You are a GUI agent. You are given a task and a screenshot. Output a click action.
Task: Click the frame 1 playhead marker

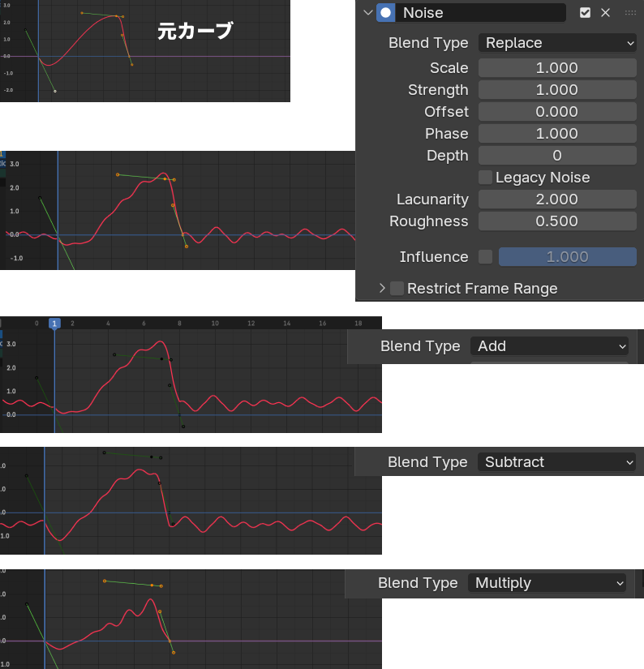tap(54, 324)
